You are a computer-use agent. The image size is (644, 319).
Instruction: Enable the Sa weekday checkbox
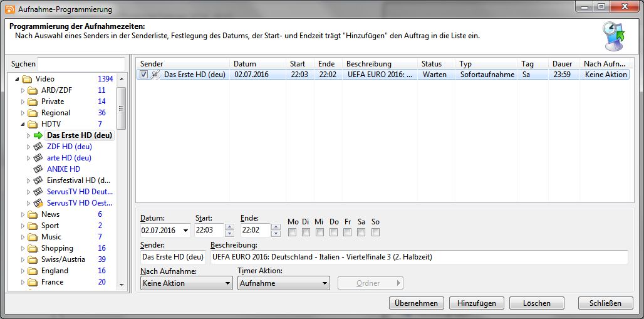361,233
